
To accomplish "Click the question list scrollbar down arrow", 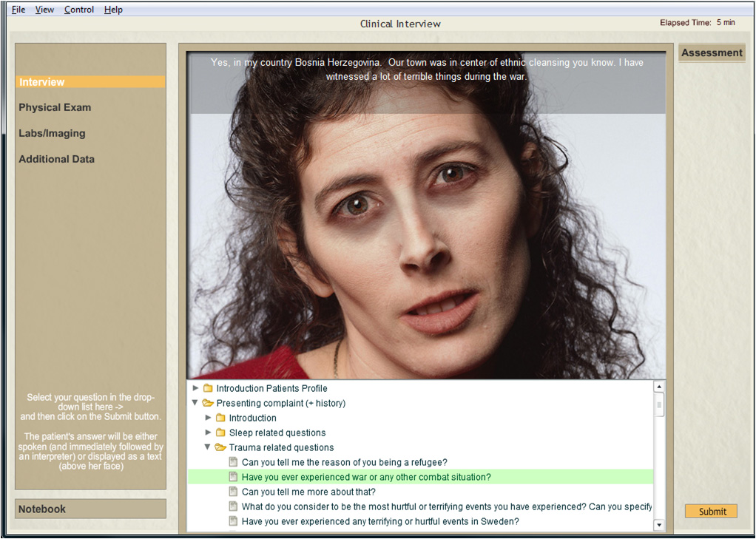I will point(659,525).
